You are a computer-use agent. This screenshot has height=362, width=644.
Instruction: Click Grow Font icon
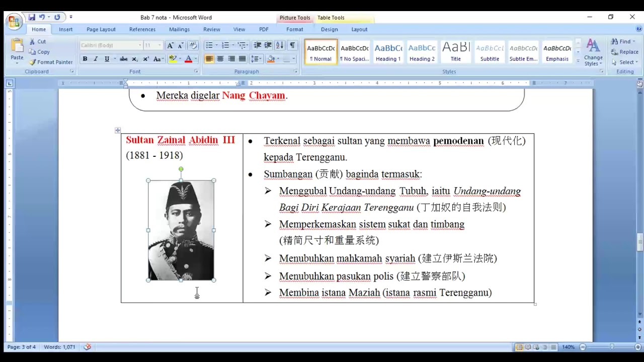pos(170,45)
